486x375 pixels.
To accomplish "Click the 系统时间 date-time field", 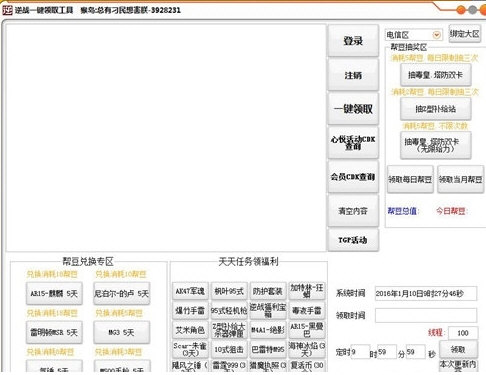I will tap(426, 294).
